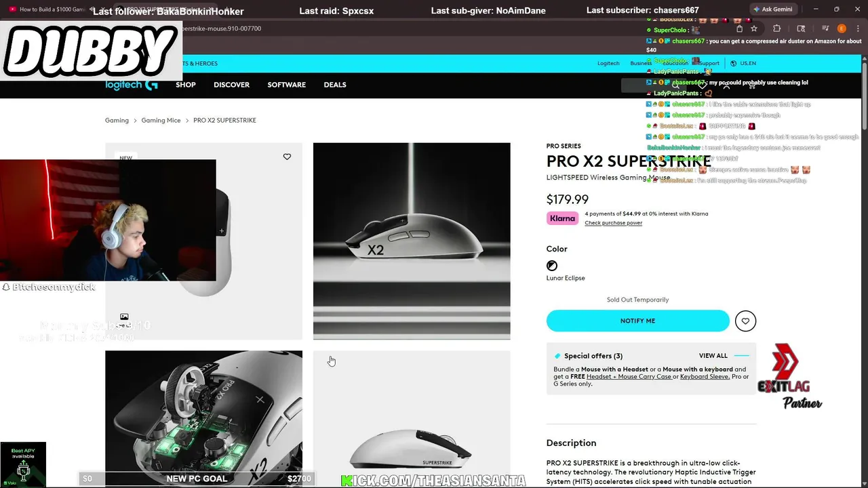
Task: Open the shopping cart icon in Logitech header
Action: (751, 85)
